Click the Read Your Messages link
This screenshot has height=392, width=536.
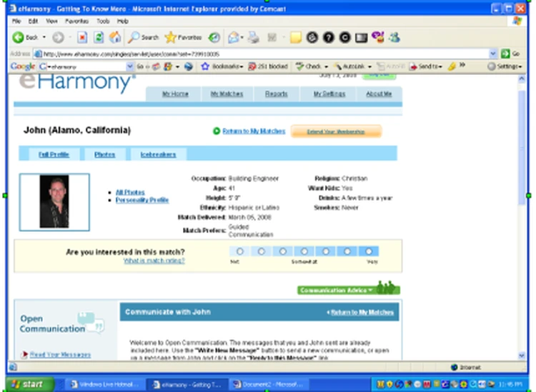(60, 355)
